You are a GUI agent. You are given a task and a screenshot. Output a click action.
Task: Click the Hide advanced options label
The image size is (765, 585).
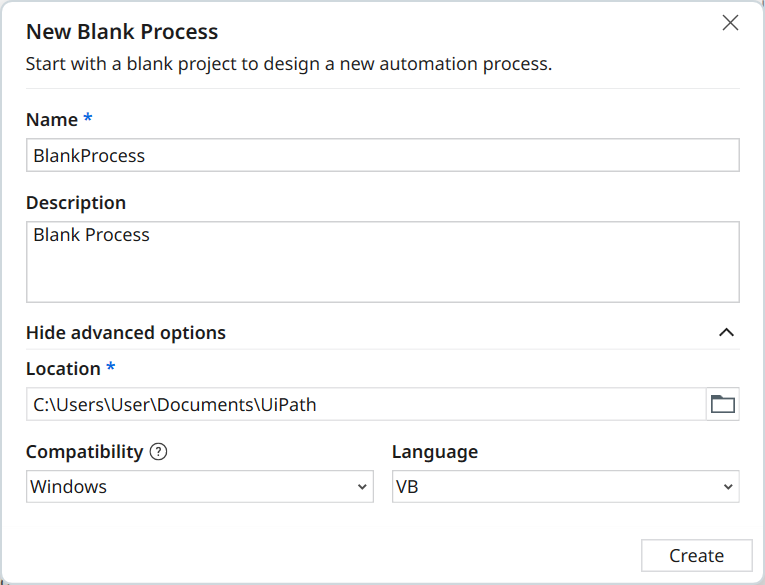click(126, 333)
